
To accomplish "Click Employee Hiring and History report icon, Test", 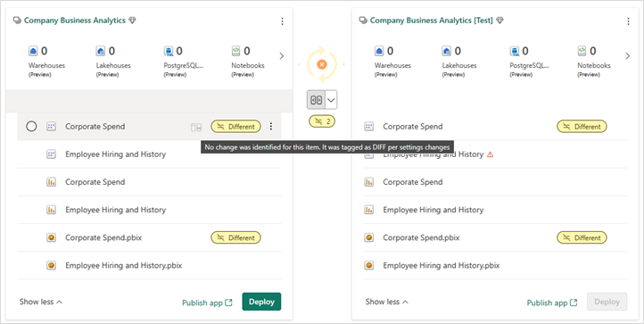I will click(368, 210).
